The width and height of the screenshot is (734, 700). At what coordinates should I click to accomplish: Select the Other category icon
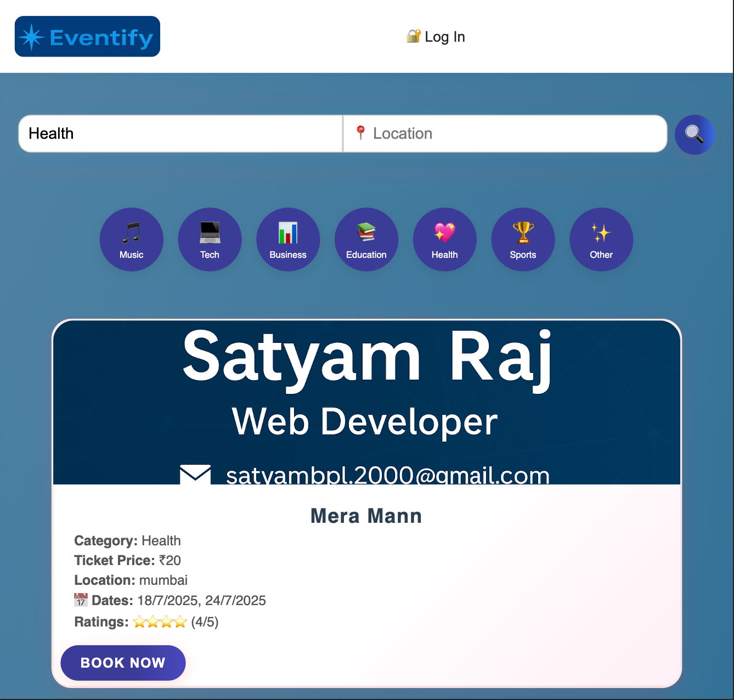(x=601, y=239)
